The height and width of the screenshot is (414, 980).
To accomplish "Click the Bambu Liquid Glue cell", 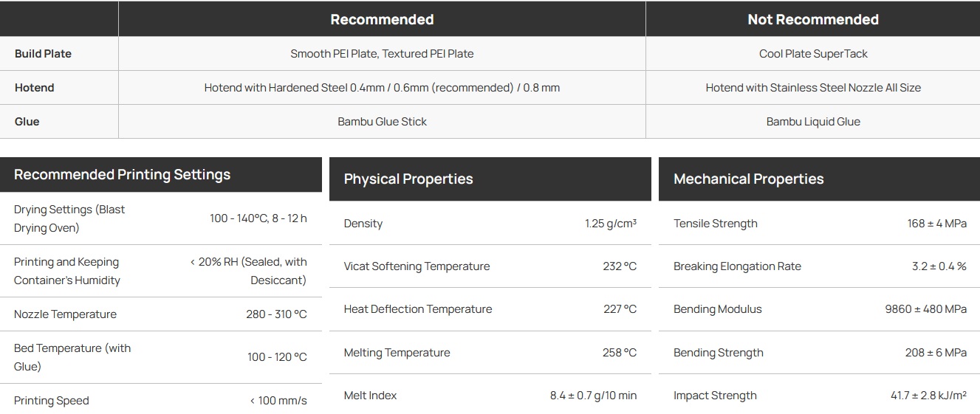I will click(813, 122).
